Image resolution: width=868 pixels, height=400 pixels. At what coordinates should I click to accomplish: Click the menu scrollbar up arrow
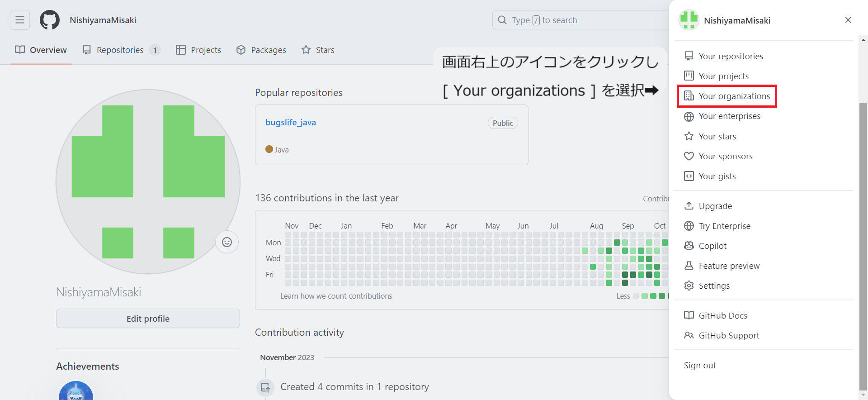863,40
